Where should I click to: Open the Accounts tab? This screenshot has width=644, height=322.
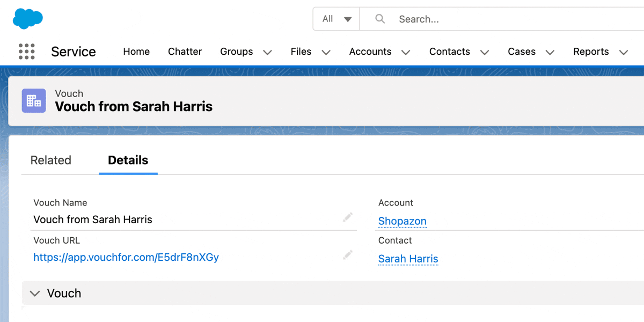coord(370,52)
